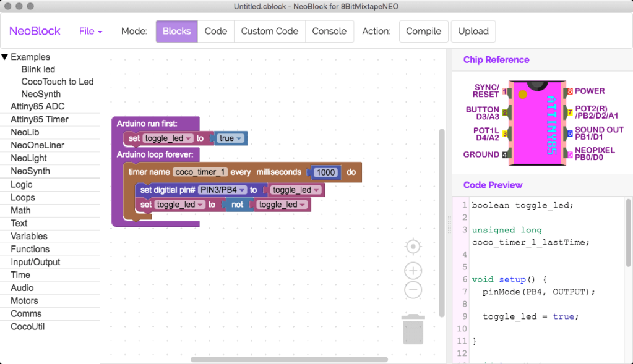Click the ATtiny85 chip diagram image

point(536,122)
